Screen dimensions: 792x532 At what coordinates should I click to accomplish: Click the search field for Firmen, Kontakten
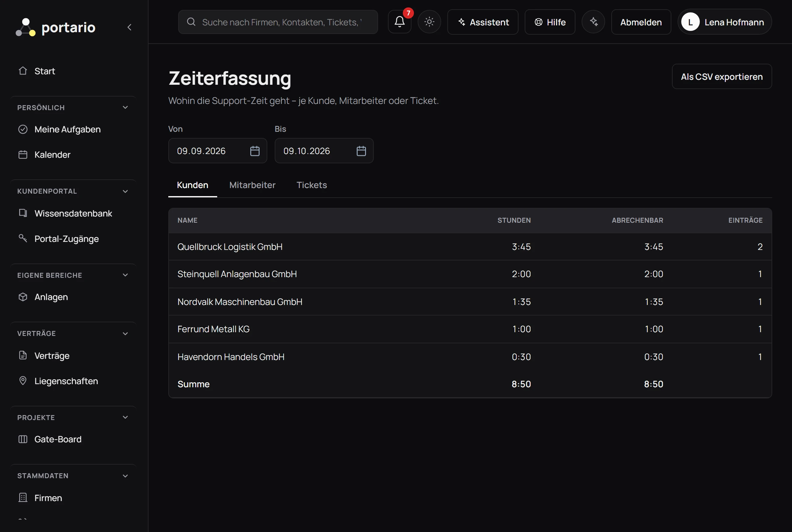[278, 22]
